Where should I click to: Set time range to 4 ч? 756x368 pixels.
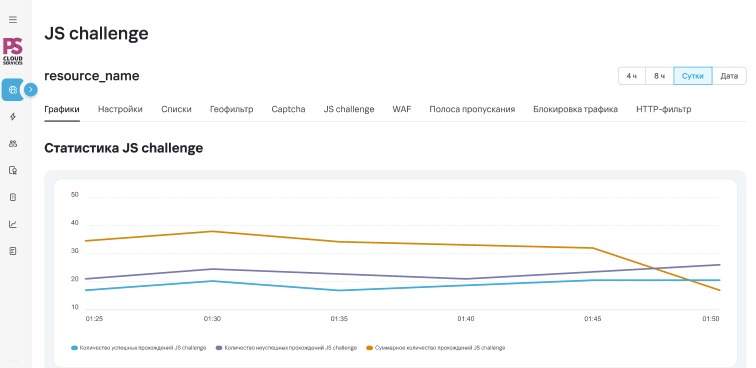[632, 76]
